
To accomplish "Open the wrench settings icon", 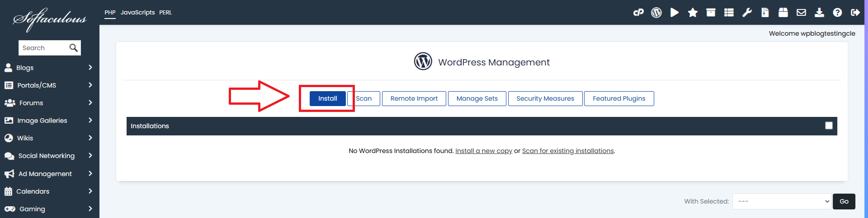I will tap(747, 13).
